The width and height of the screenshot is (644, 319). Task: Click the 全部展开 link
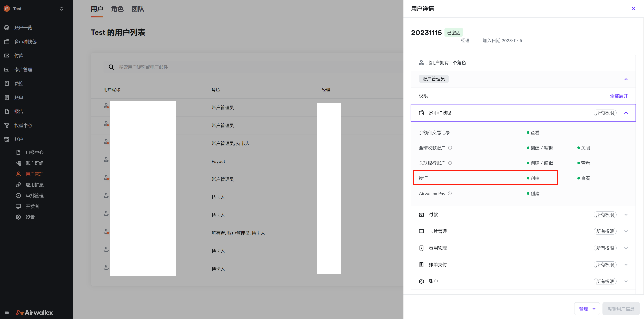[619, 96]
